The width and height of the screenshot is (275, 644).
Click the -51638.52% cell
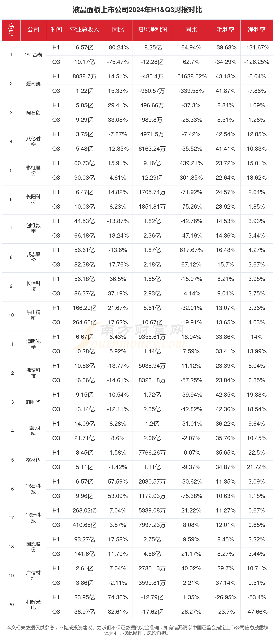pos(191,77)
